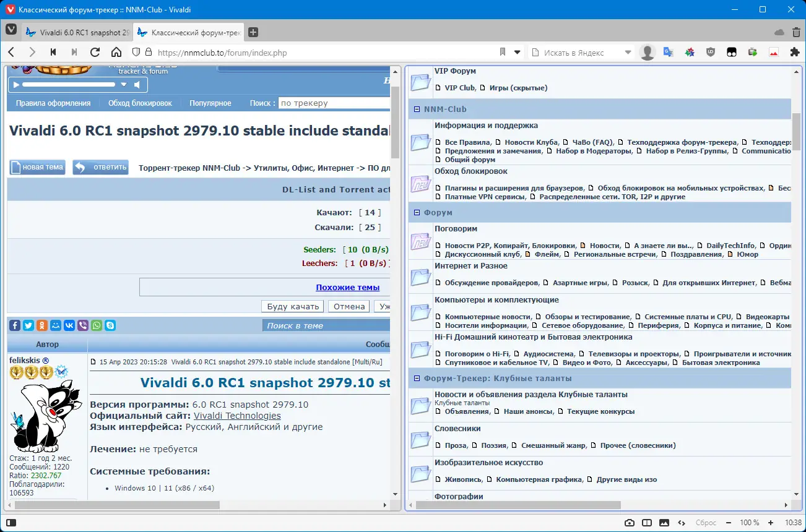The width and height of the screenshot is (806, 532).
Task: Click the Буду качать button
Action: coord(293,306)
